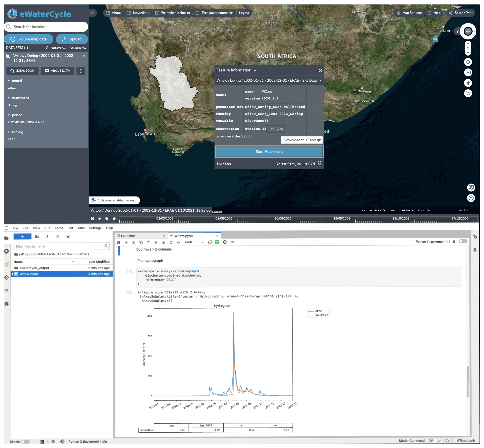Restart the kernel via toolbar icon
This screenshot has width=484, height=448.
[x=171, y=242]
